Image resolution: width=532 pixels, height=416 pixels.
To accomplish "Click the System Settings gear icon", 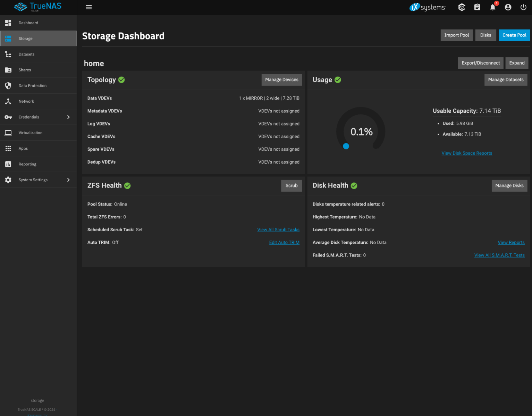I will (x=8, y=180).
